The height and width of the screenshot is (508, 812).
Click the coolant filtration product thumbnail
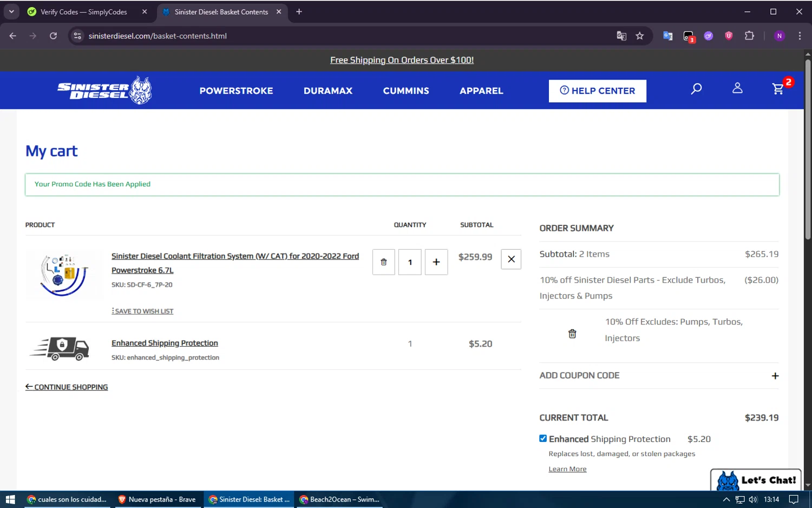64,275
